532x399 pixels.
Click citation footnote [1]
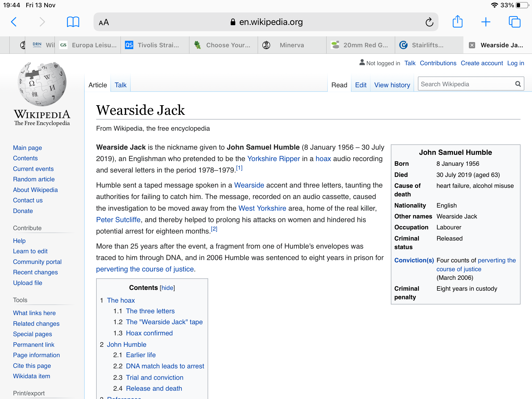pos(239,168)
